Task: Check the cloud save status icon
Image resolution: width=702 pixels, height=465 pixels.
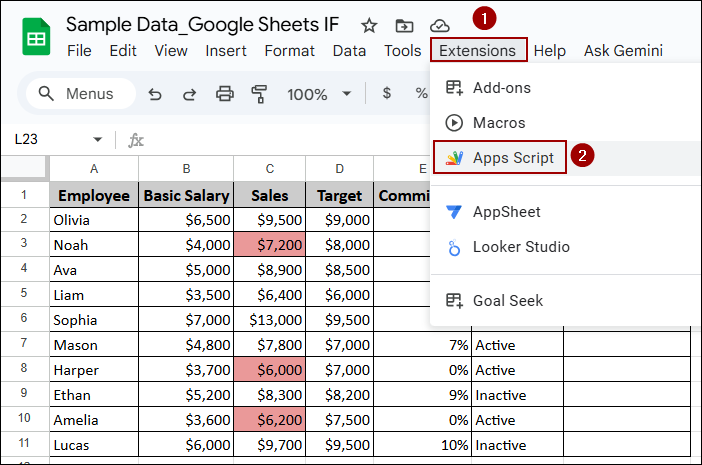Action: click(x=439, y=26)
